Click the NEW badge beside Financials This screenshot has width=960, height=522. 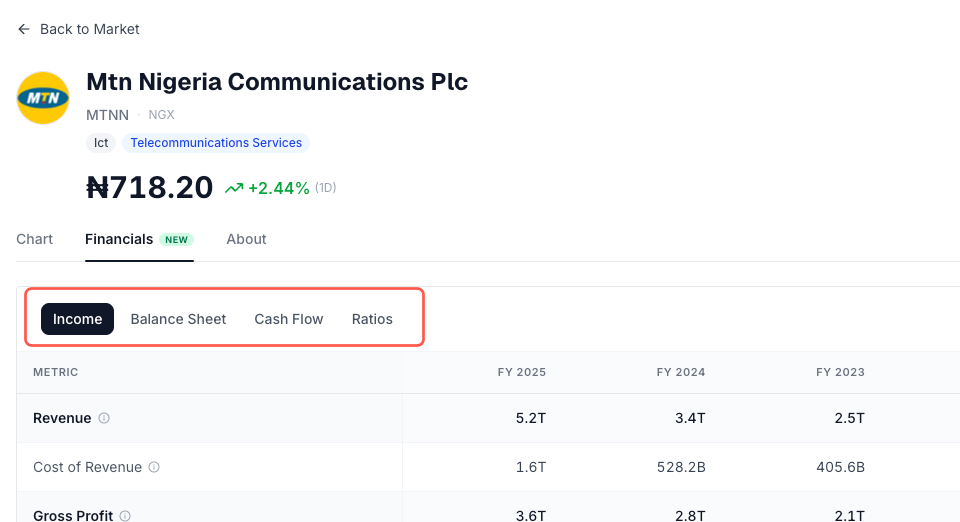177,240
